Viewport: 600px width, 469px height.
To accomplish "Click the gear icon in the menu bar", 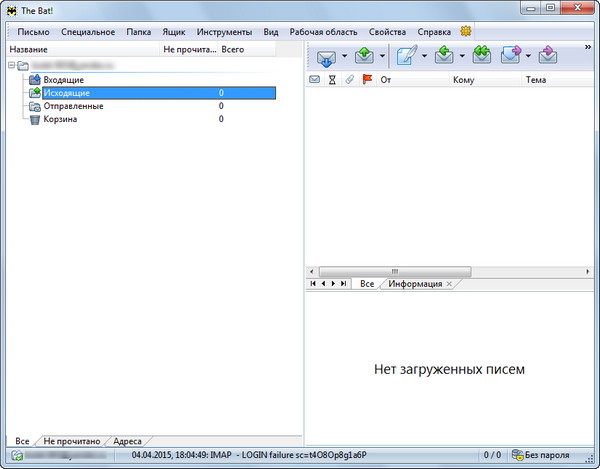I will point(466,32).
